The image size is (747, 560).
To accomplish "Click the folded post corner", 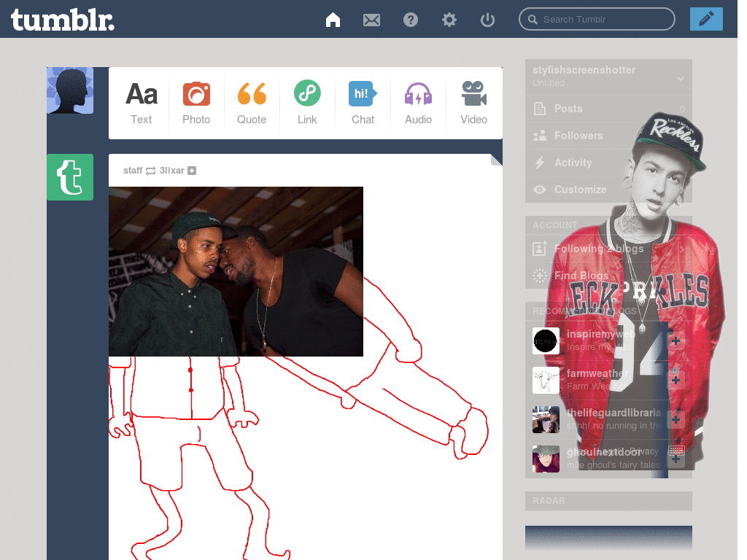I will click(496, 160).
